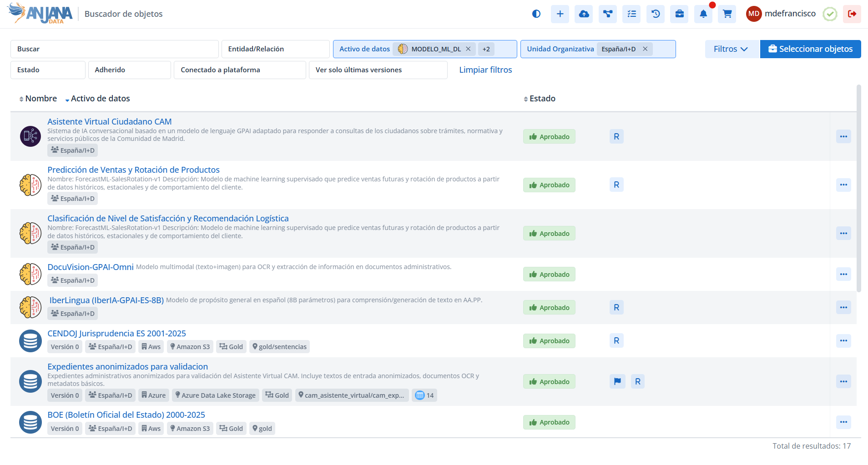Open the task checklist icon in the toolbar
Viewport: 868px width, 465px height.
[631, 14]
